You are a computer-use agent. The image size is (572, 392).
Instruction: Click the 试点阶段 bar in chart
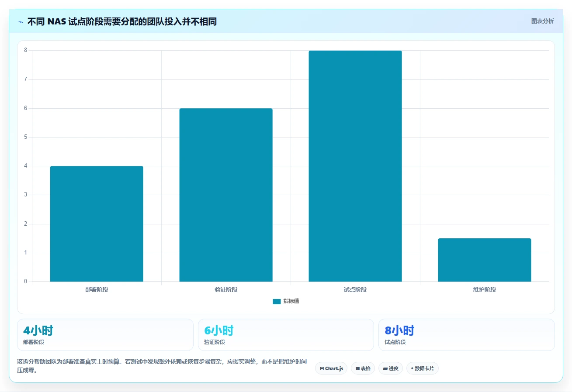[355, 166]
